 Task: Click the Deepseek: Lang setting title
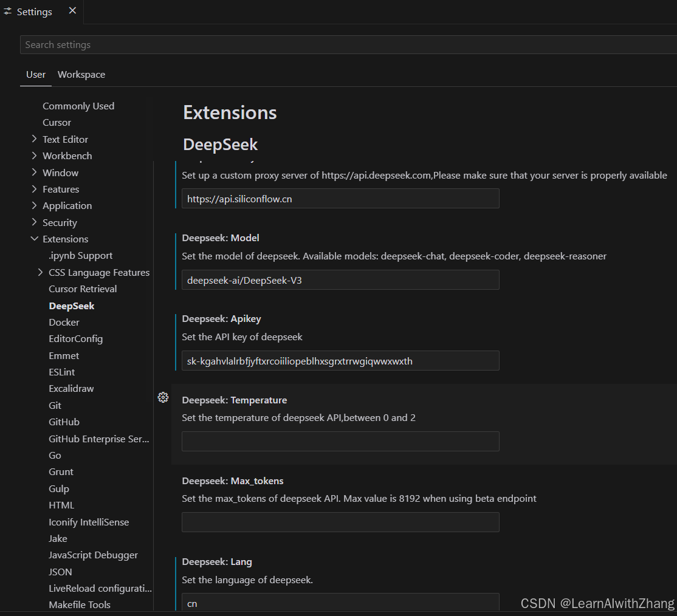click(x=217, y=561)
